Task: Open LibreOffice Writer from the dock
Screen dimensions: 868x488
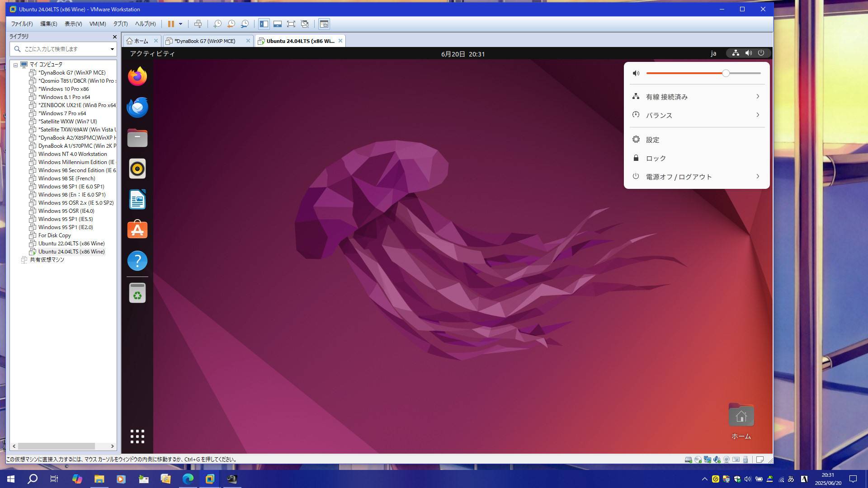Action: [137, 199]
